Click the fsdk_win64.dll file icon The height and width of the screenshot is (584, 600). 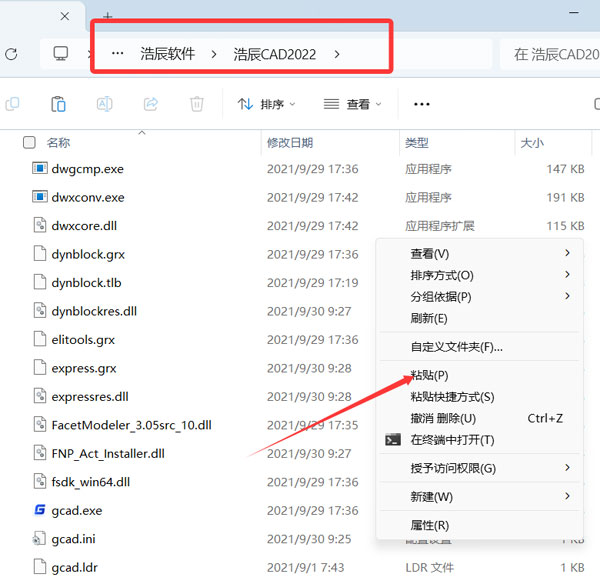coord(40,481)
